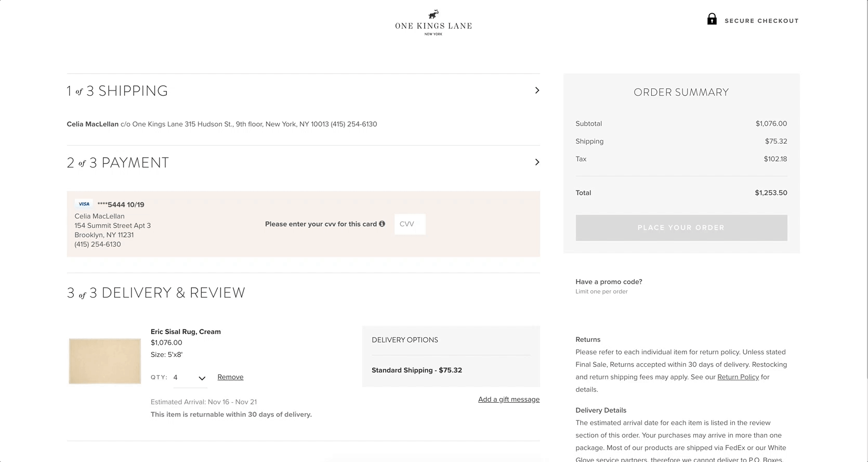
Task: Open the Eric Sisal Rug thumbnail image
Action: click(x=104, y=361)
